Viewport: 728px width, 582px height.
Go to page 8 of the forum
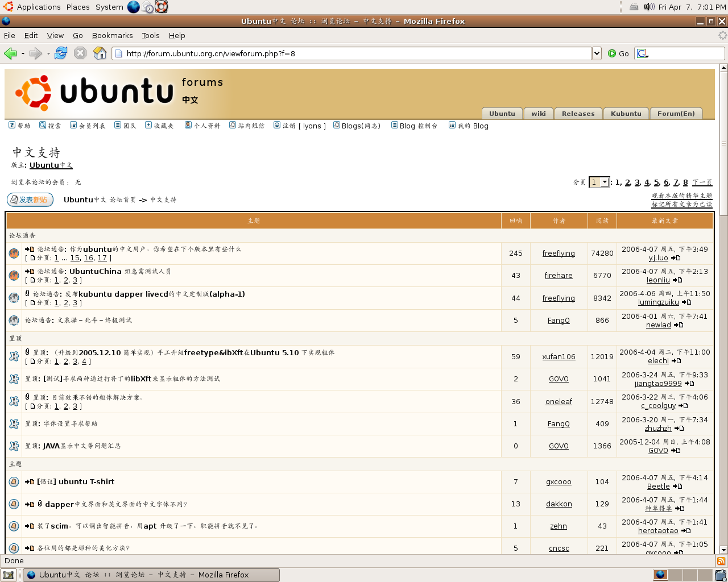click(685, 182)
